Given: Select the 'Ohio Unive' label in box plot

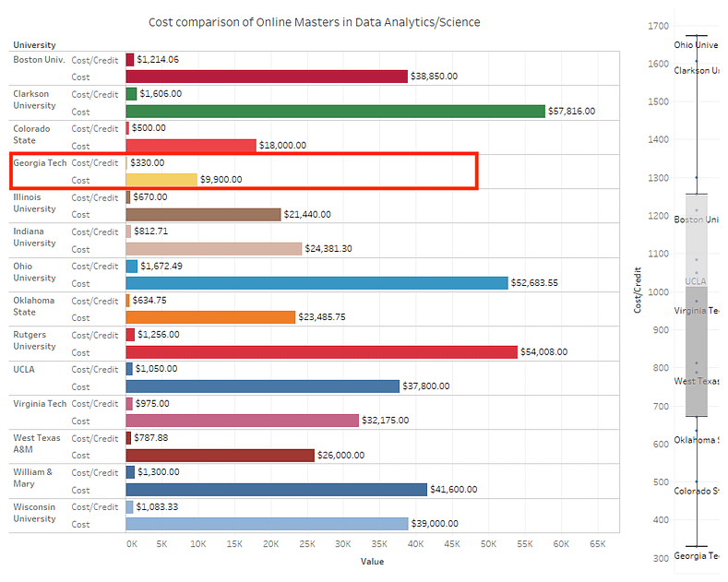Looking at the screenshot, I should (696, 45).
